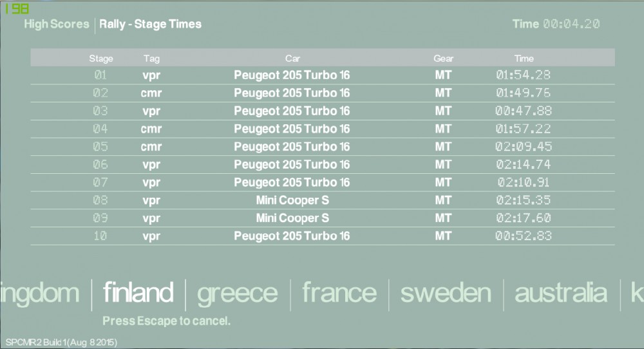This screenshot has height=349, width=644.
Task: Select the finland country tab
Action: pyautogui.click(x=138, y=293)
